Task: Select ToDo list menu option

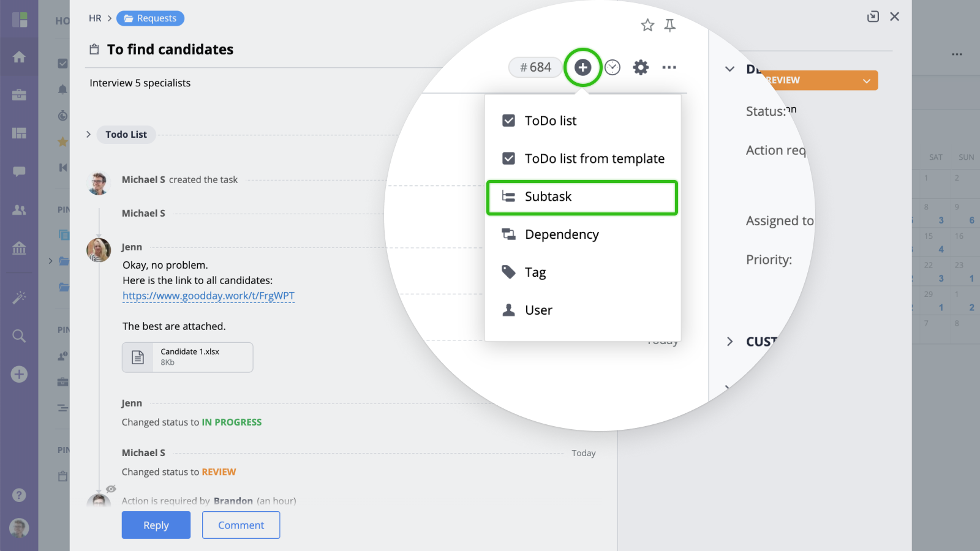Action: [x=550, y=121]
